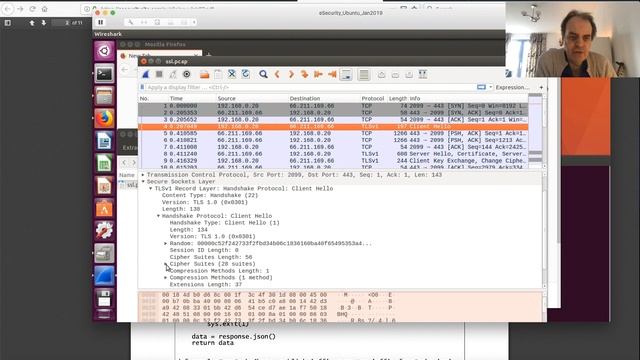Go forward in packet history
The width and height of the screenshot is (640, 360).
[291, 74]
